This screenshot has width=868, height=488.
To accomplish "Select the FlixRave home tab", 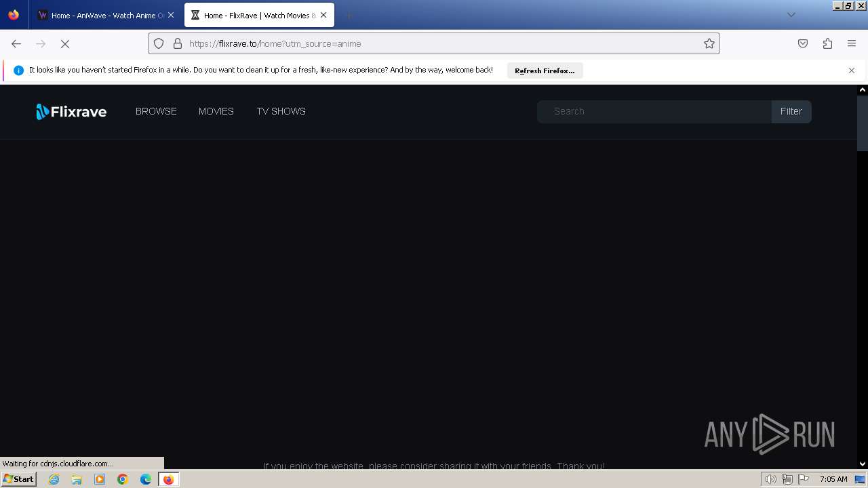I will tap(259, 15).
